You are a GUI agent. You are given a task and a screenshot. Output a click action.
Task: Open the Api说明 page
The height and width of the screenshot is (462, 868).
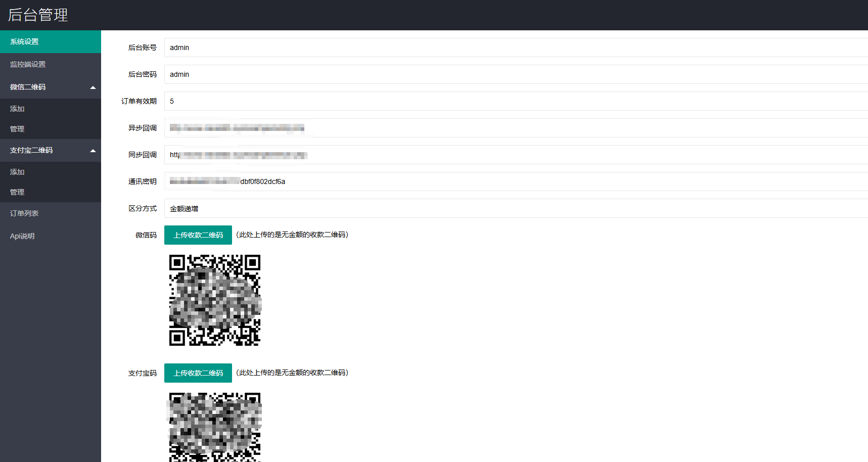point(51,236)
